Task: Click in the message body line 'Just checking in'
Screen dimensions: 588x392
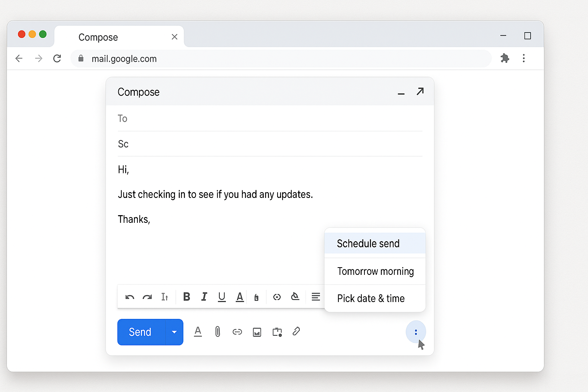Action: (215, 194)
